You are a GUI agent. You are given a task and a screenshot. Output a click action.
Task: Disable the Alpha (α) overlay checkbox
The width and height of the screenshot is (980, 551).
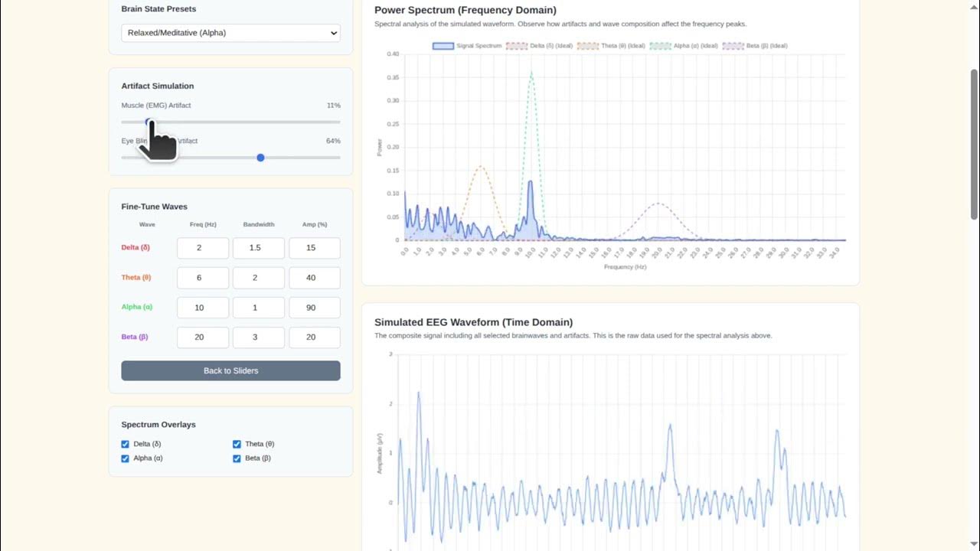click(125, 458)
